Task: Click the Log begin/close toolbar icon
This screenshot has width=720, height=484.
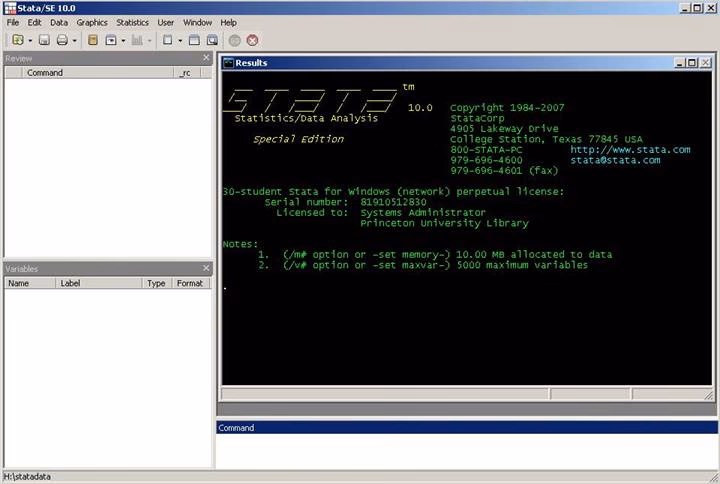Action: point(93,40)
